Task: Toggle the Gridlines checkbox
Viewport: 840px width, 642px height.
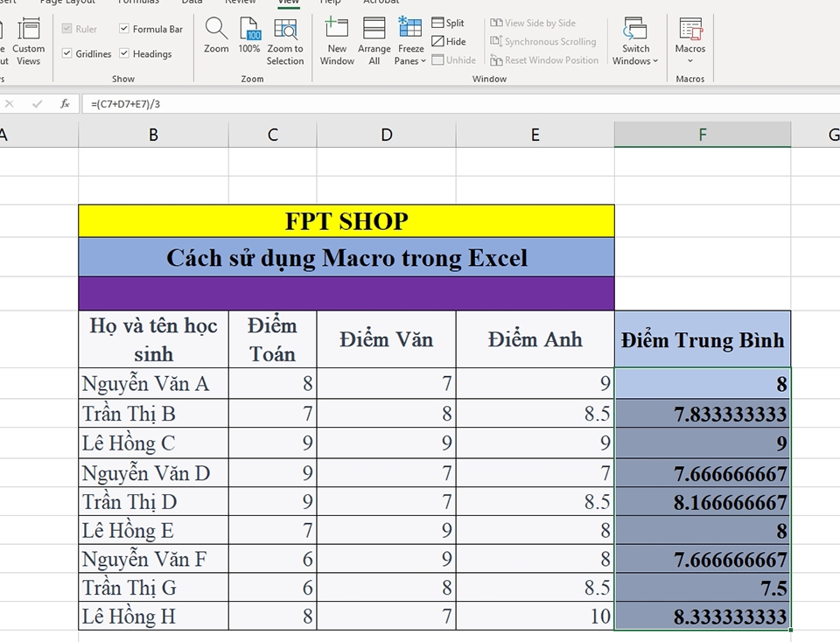Action: pyautogui.click(x=67, y=53)
